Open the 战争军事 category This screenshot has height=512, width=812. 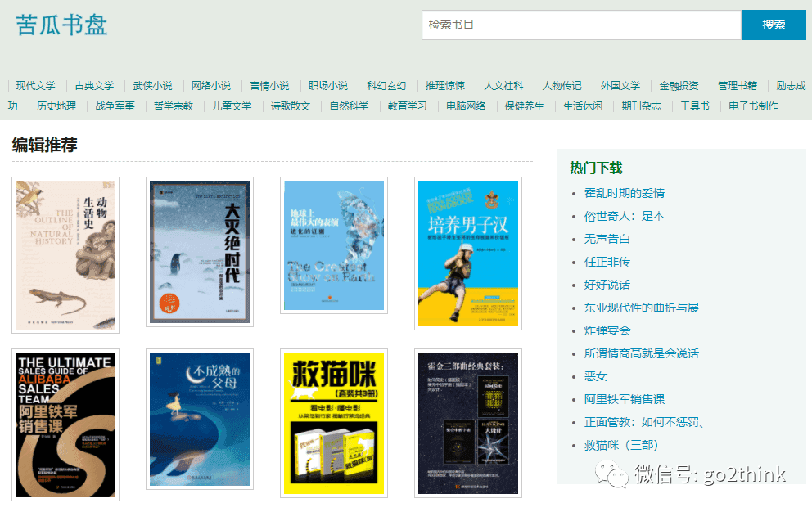point(115,106)
